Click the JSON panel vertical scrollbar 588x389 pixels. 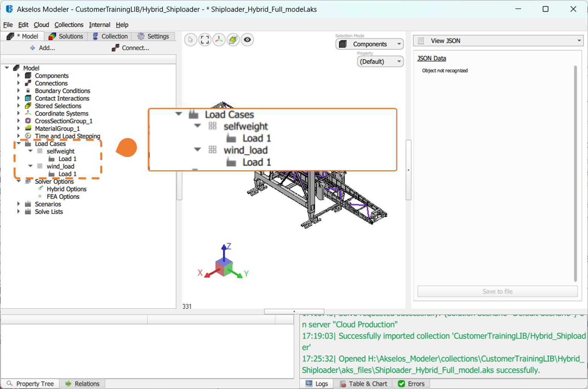pyautogui.click(x=575, y=174)
